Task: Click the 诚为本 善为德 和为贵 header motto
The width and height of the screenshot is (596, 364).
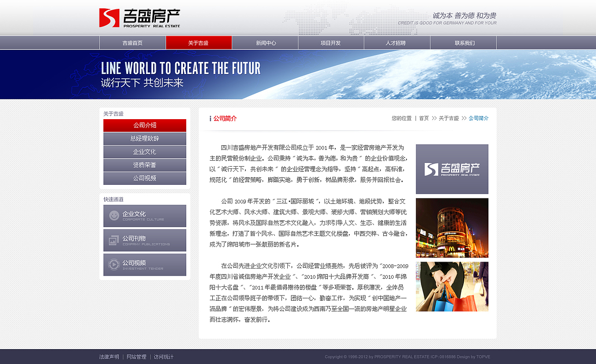Action: pyautogui.click(x=464, y=15)
